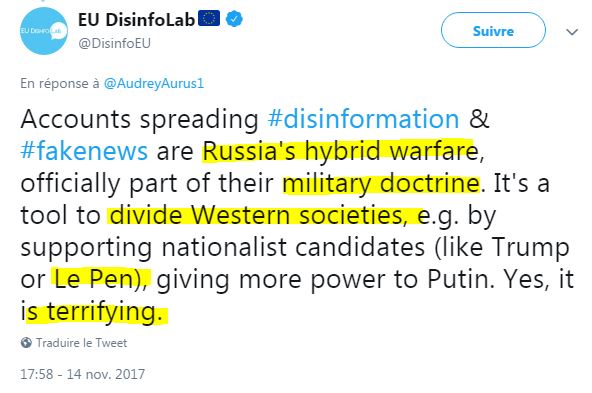Click the EU DisinfoLab display name
Image resolution: width=592 pixels, height=393 pixels.
click(136, 20)
